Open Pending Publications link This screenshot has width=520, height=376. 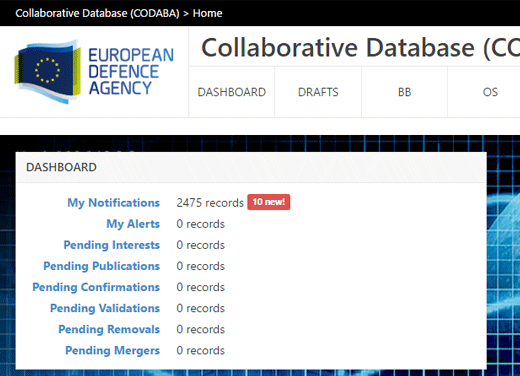(102, 266)
